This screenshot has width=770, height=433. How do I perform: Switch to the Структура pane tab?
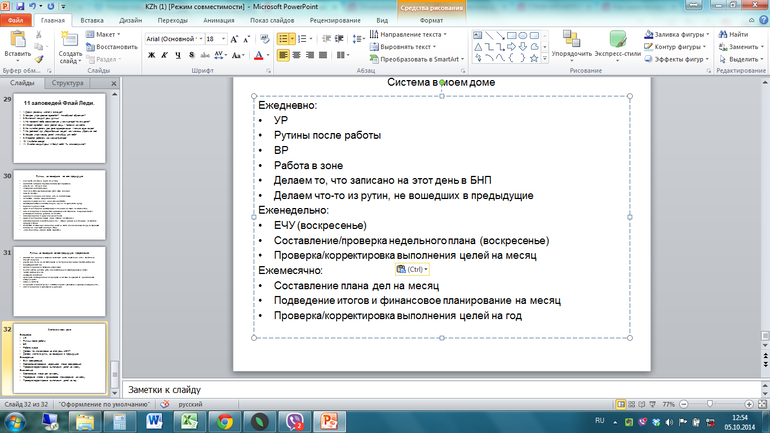(68, 84)
